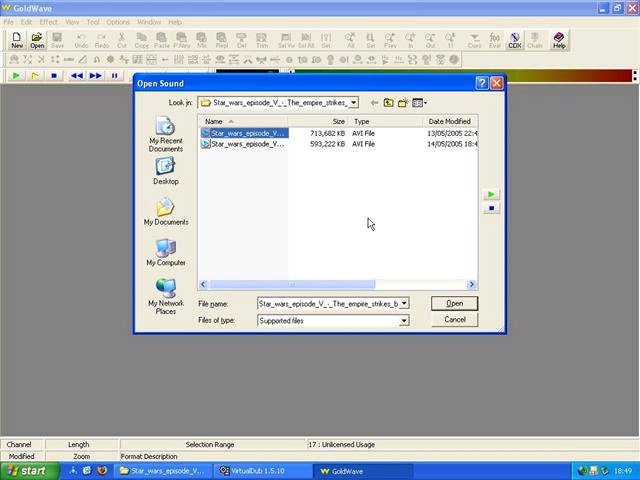Pause playback in control bar

pyautogui.click(x=115, y=76)
